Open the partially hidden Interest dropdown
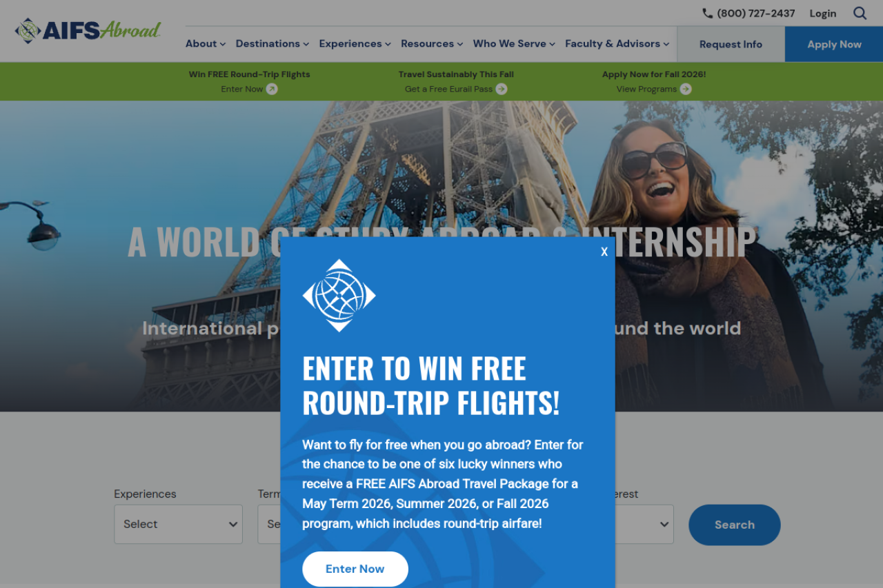This screenshot has width=883, height=588. pyautogui.click(x=644, y=525)
